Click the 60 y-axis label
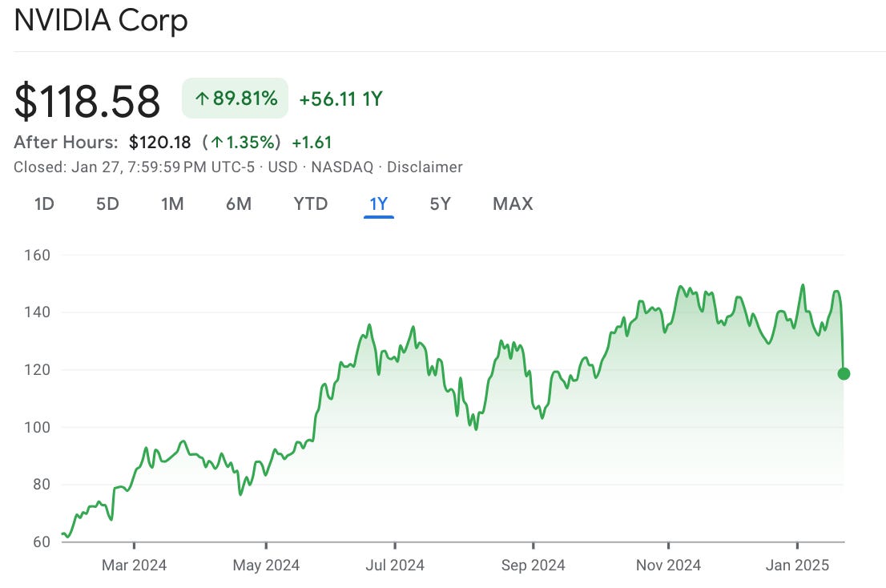Image resolution: width=886 pixels, height=588 pixels. pyautogui.click(x=41, y=542)
